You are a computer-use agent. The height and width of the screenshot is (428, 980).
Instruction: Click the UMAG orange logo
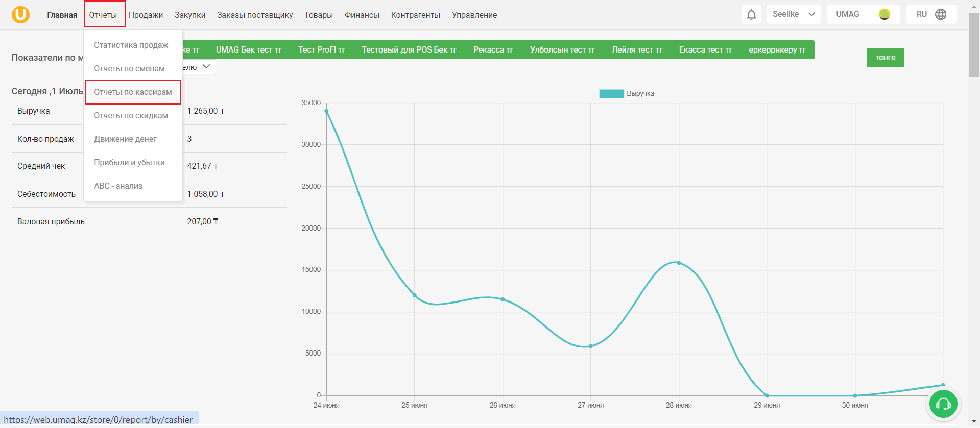pyautogui.click(x=20, y=14)
